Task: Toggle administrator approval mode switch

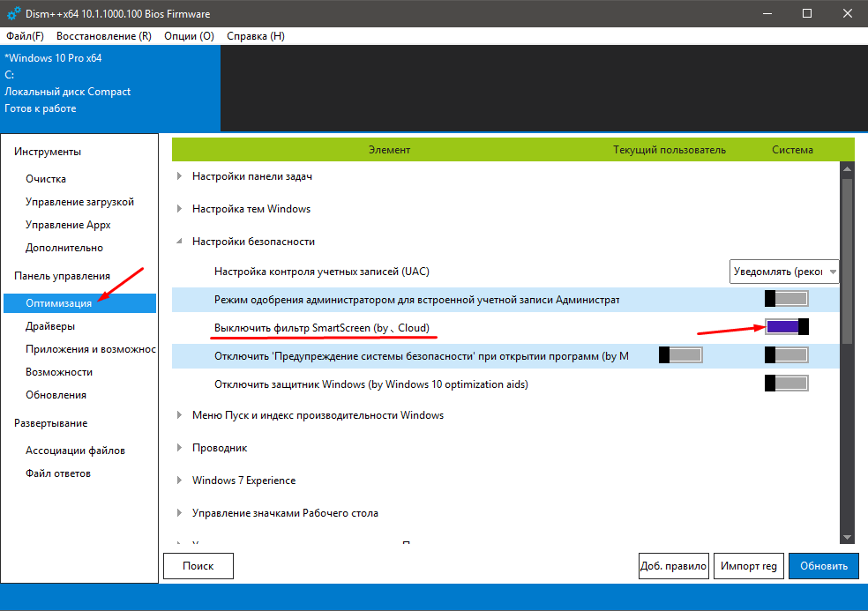Action: (787, 299)
